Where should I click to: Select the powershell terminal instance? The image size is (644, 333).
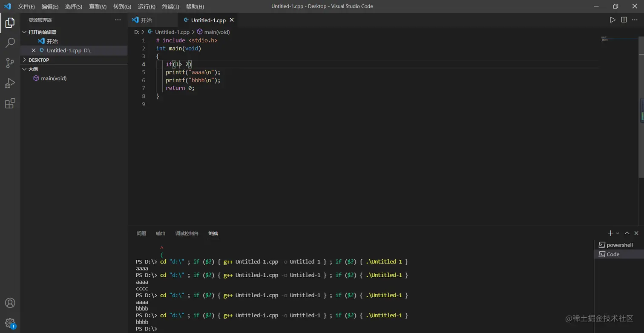(x=619, y=245)
